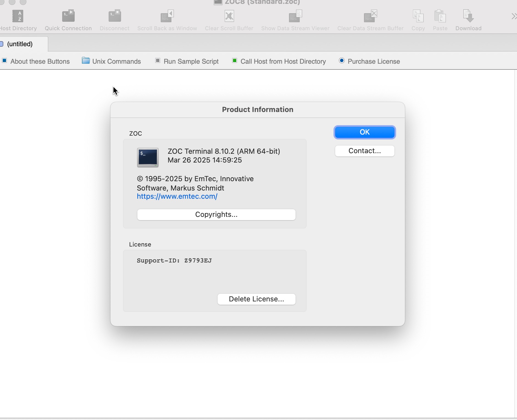This screenshot has height=420, width=517.
Task: Click the Quick Connection toolbar icon
Action: 68,16
